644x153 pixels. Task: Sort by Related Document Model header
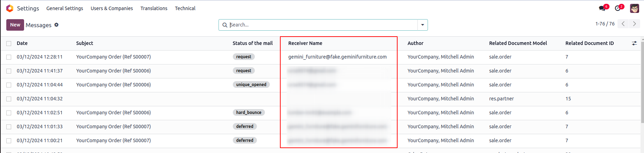click(518, 43)
